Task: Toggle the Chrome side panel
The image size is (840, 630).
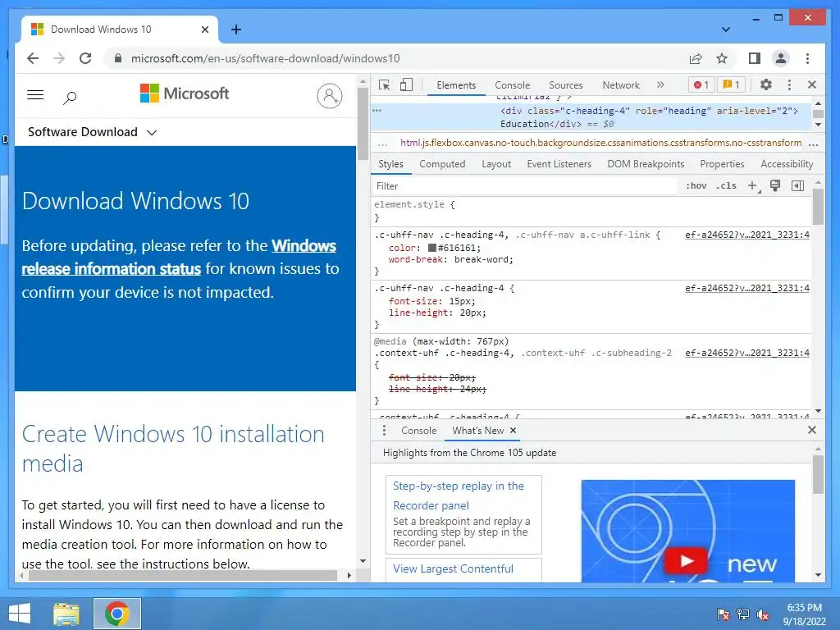Action: click(755, 58)
